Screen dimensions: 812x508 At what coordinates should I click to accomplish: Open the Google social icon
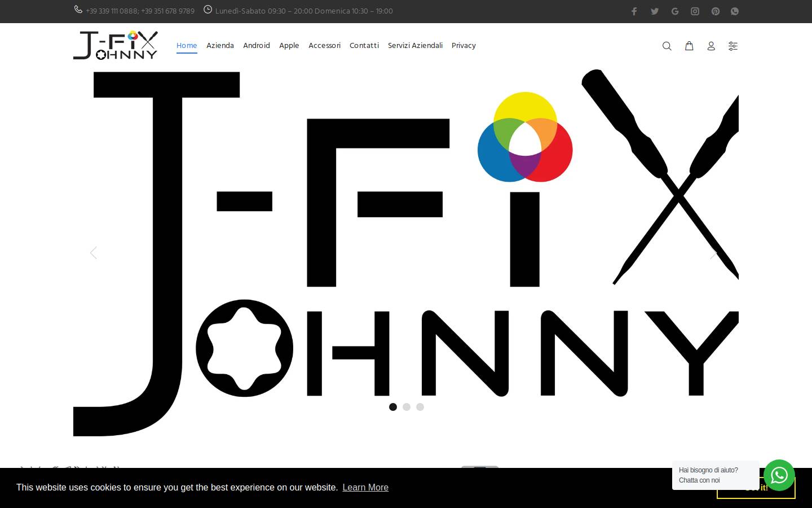(675, 11)
